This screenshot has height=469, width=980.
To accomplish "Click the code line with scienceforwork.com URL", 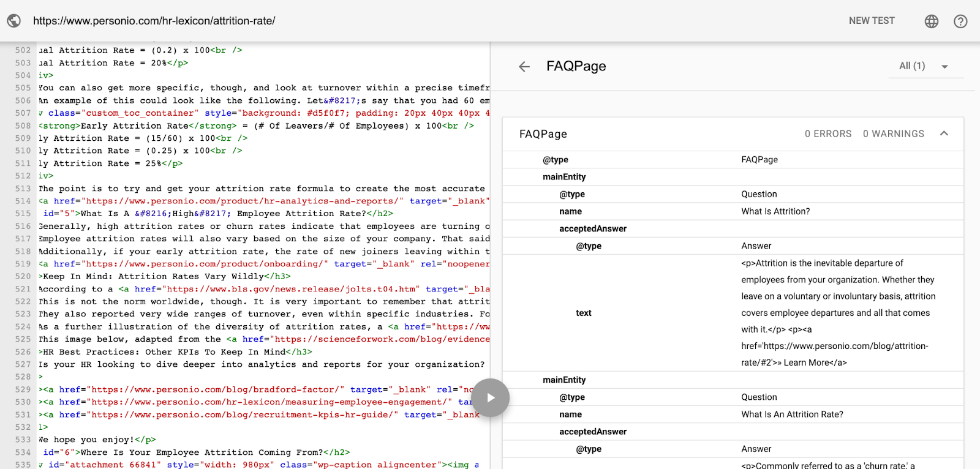I will [x=264, y=339].
